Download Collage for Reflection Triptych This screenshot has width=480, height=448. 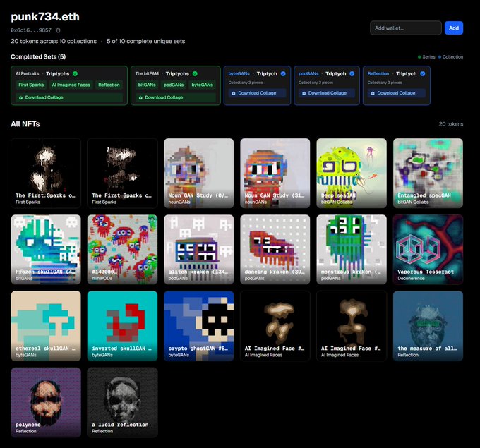pos(397,93)
